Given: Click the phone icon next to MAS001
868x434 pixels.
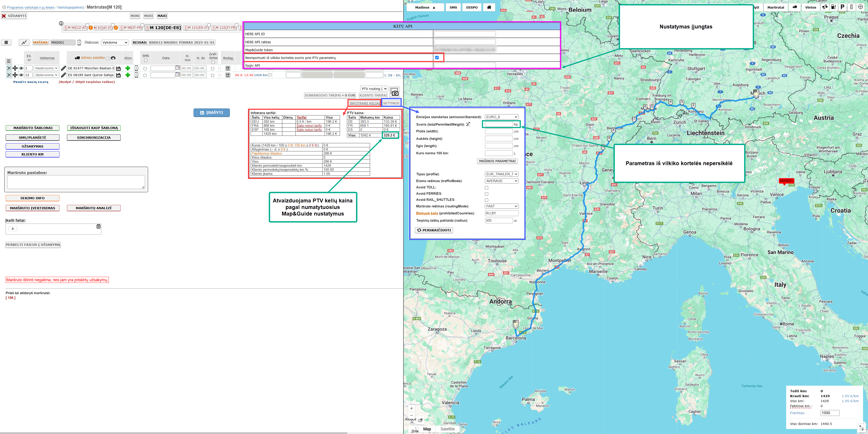Looking at the screenshot, I should click(80, 42).
